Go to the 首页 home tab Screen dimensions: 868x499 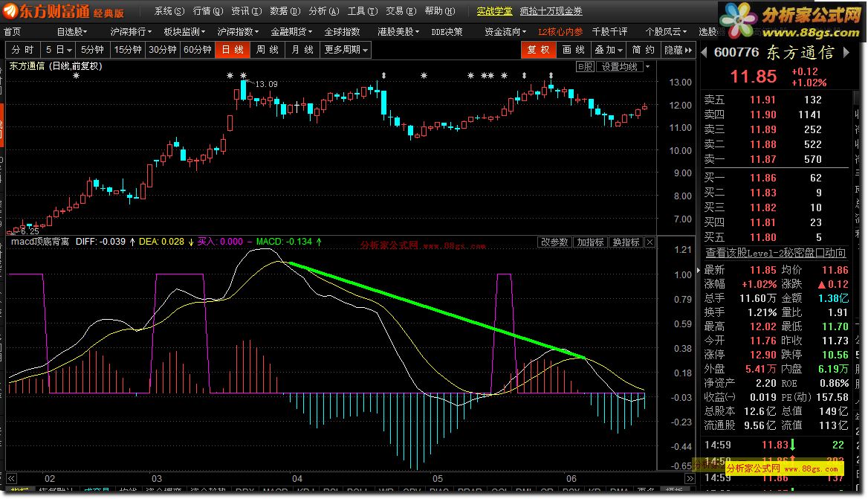click(x=12, y=31)
